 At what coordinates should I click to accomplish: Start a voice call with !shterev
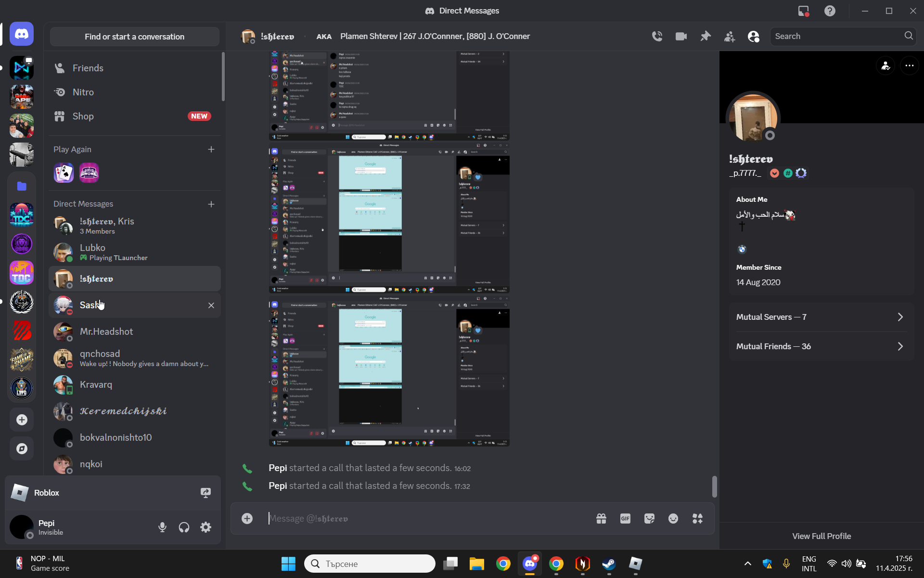(x=657, y=36)
